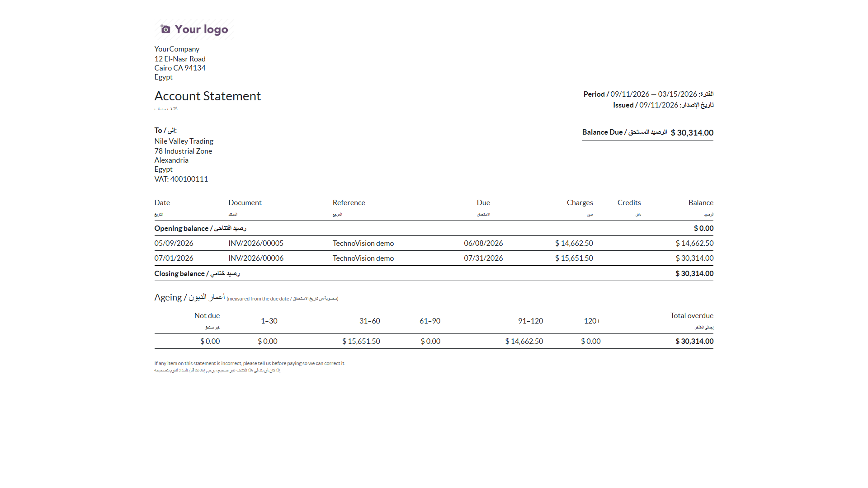868x488 pixels.
Task: Click the Balance column header
Action: (x=701, y=202)
